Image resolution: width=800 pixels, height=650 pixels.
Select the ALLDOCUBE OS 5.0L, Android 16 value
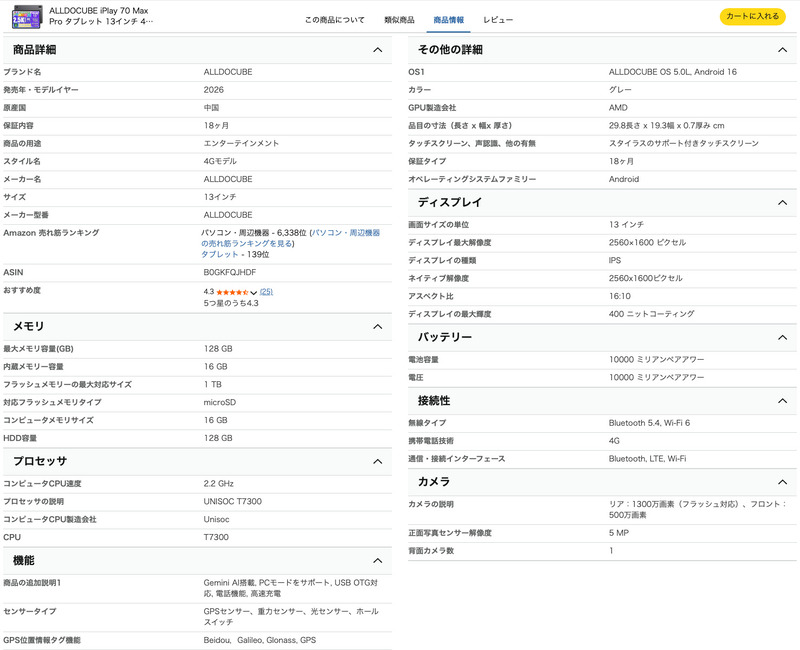672,72
